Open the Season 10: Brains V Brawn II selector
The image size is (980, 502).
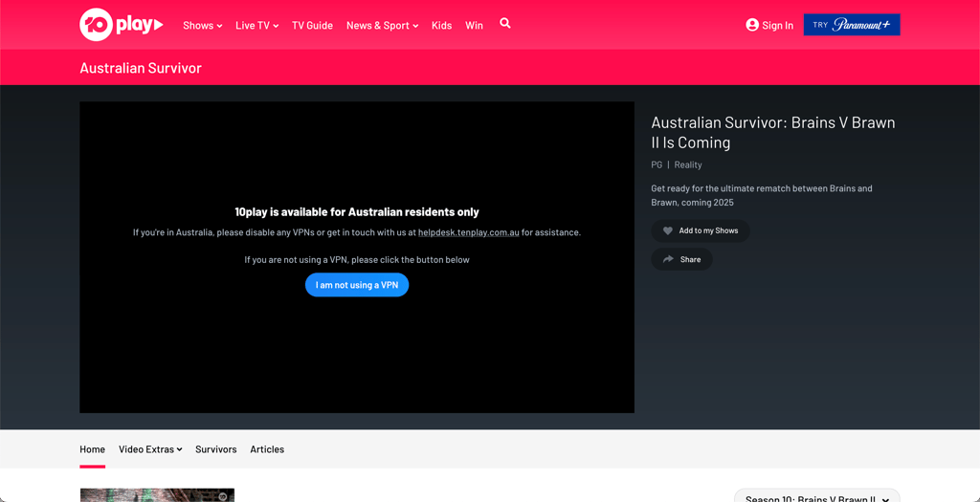tap(817, 496)
